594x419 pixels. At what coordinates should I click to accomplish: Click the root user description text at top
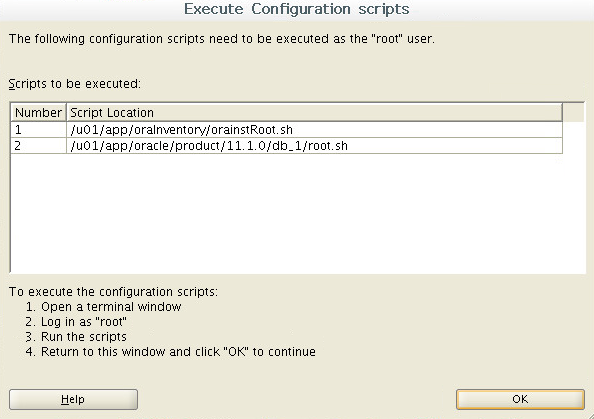click(222, 39)
